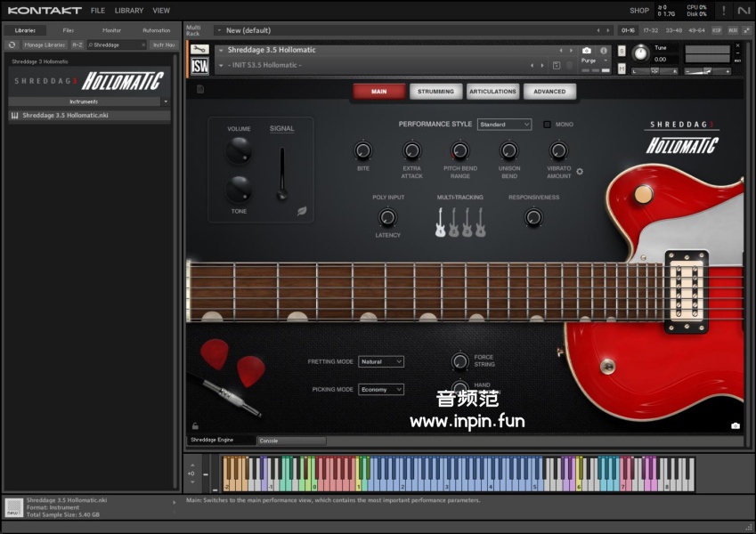Click the lock icon at bottom left of instrument
756x534 pixels.
tap(195, 425)
